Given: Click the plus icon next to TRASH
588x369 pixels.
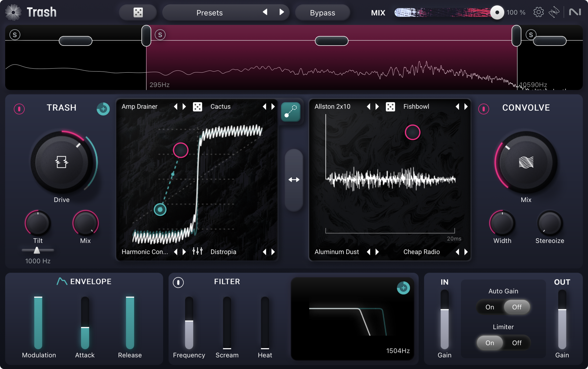Looking at the screenshot, I should click(x=103, y=109).
